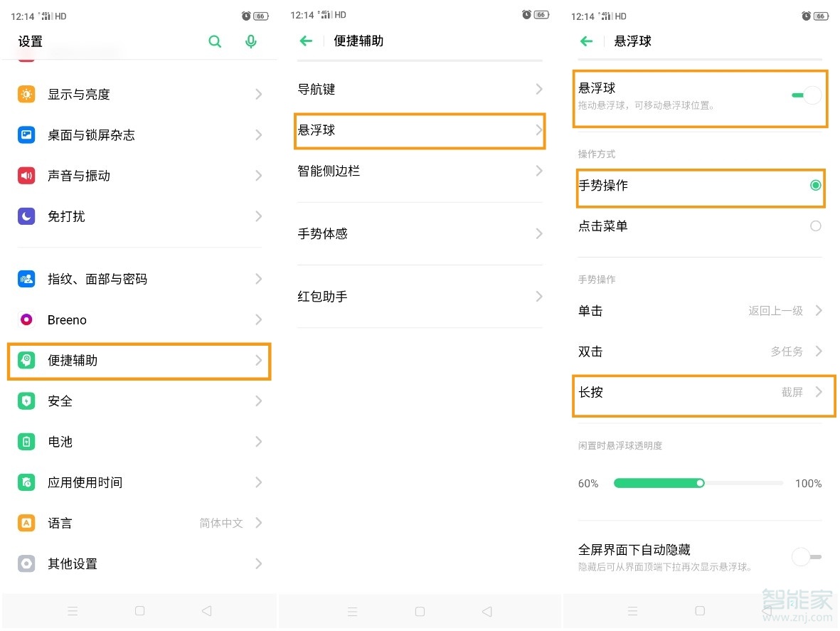Open 显示与亮度 via its orange sun icon
Image resolution: width=840 pixels, height=631 pixels.
pos(26,94)
